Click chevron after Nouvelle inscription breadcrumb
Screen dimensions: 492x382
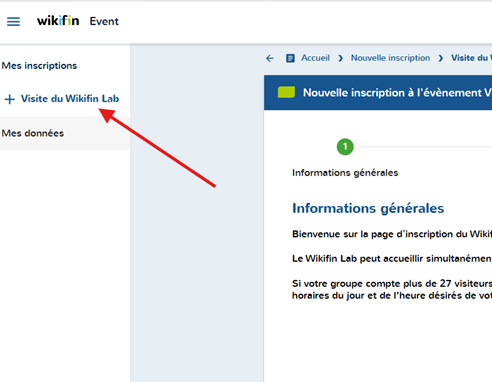click(441, 59)
